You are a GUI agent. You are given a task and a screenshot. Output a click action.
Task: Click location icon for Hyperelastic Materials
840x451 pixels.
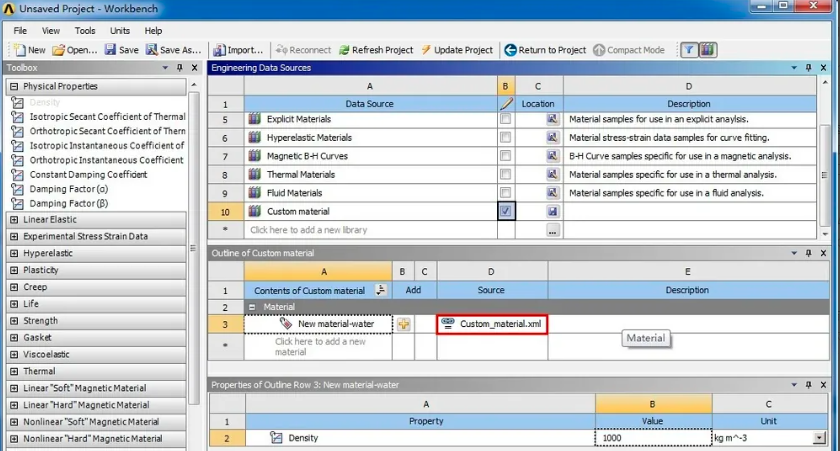tap(552, 137)
